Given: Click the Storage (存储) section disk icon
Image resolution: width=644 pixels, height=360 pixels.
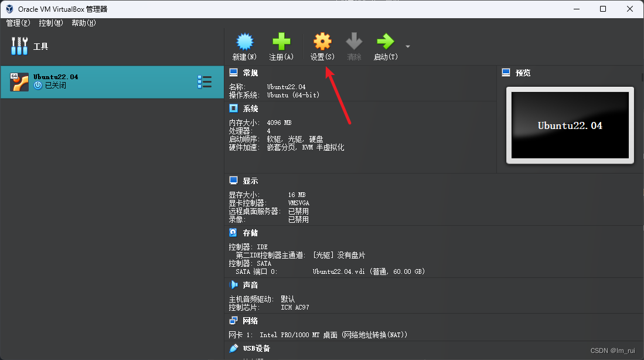Looking at the screenshot, I should coord(233,233).
